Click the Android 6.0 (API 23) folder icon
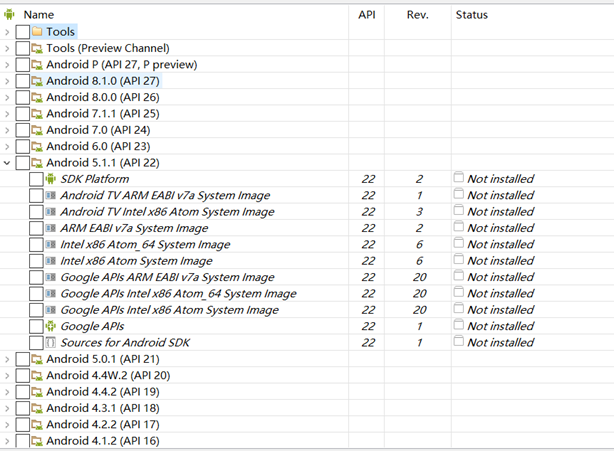The width and height of the screenshot is (614, 451). click(37, 146)
